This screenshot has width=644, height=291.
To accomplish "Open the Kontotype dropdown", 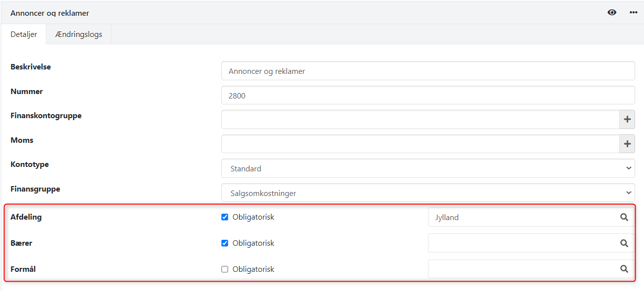I will (x=628, y=168).
